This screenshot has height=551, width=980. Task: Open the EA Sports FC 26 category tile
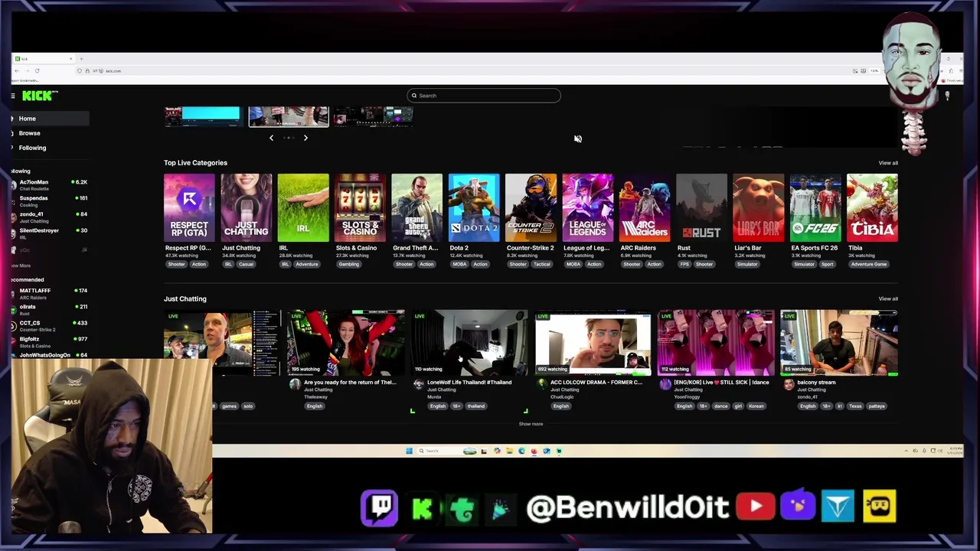click(x=815, y=208)
